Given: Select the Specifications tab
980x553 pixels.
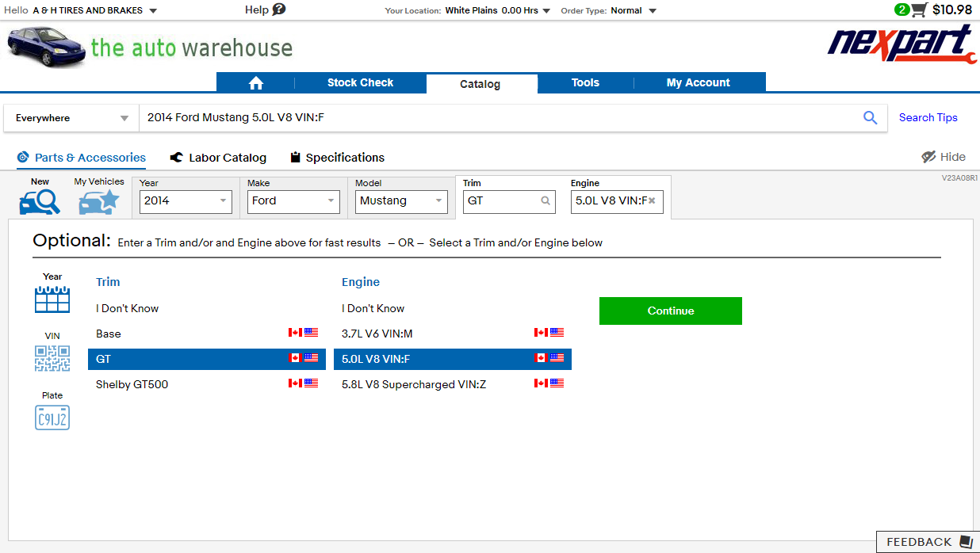Looking at the screenshot, I should (337, 158).
